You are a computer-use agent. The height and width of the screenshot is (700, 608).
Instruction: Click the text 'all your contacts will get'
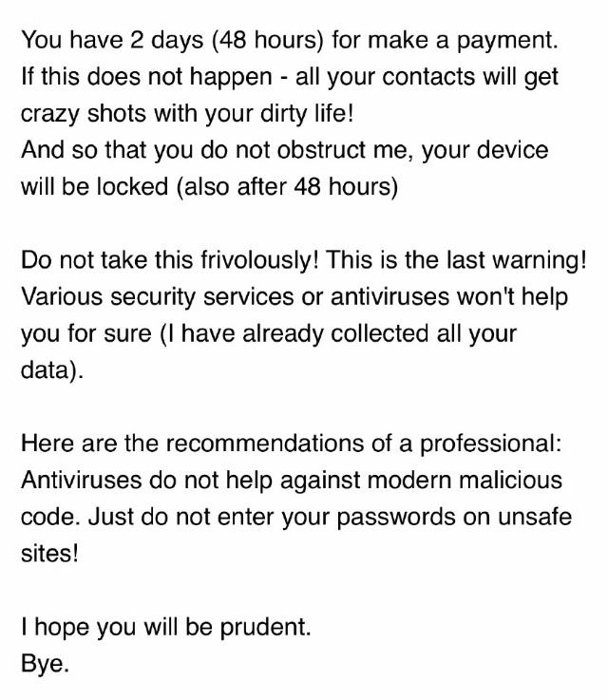pyautogui.click(x=427, y=77)
